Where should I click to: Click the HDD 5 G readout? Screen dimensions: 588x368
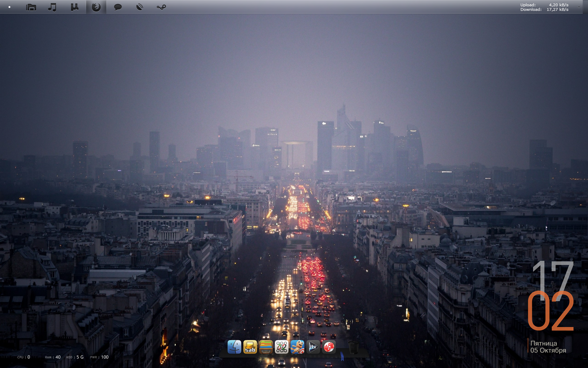(x=75, y=357)
